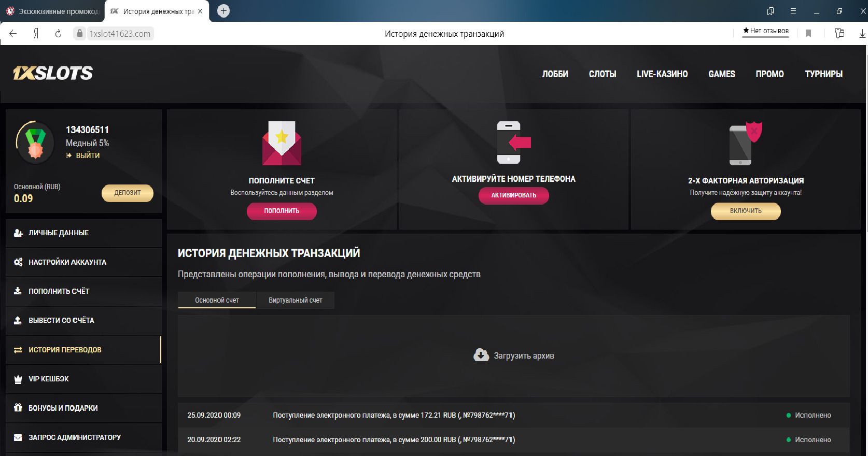The width and height of the screenshot is (868, 456).
Task: Click the Бонусы и подарки gift icon
Action: coord(18,408)
